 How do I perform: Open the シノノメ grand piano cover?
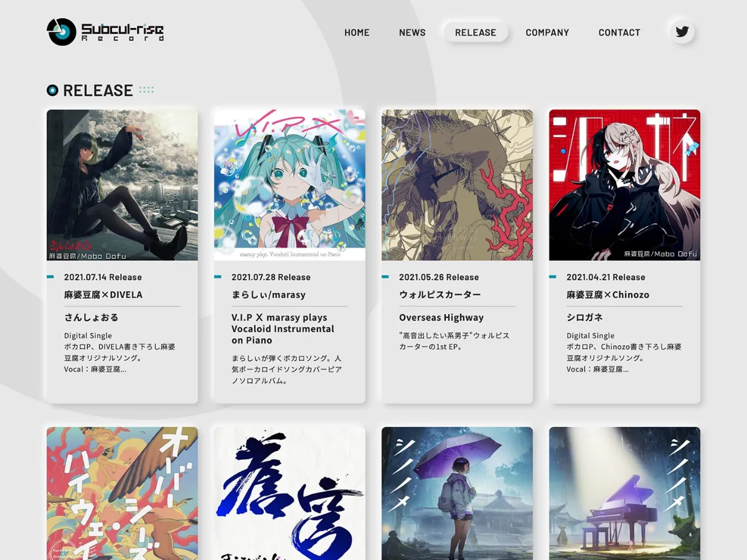624,493
